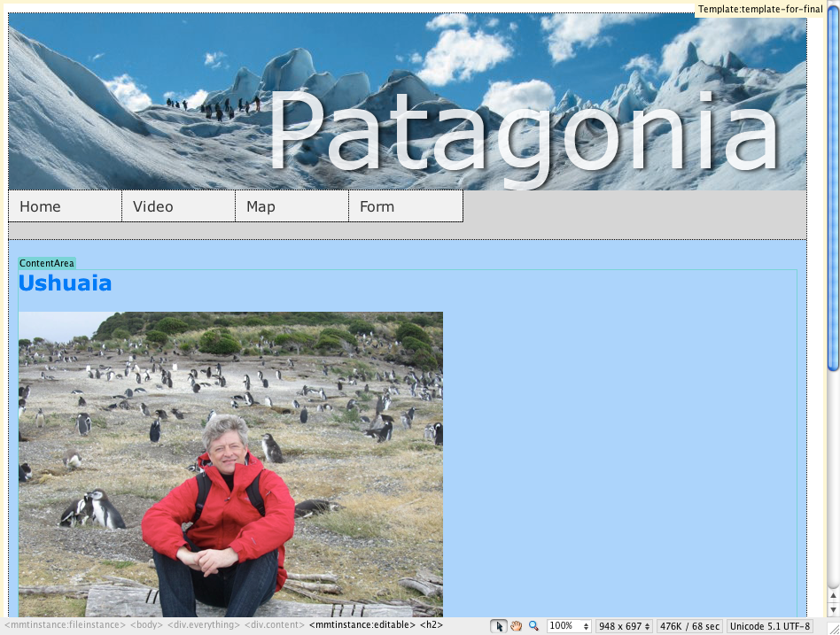The height and width of the screenshot is (635, 840).
Task: Activate the Hand tool
Action: coord(517,625)
